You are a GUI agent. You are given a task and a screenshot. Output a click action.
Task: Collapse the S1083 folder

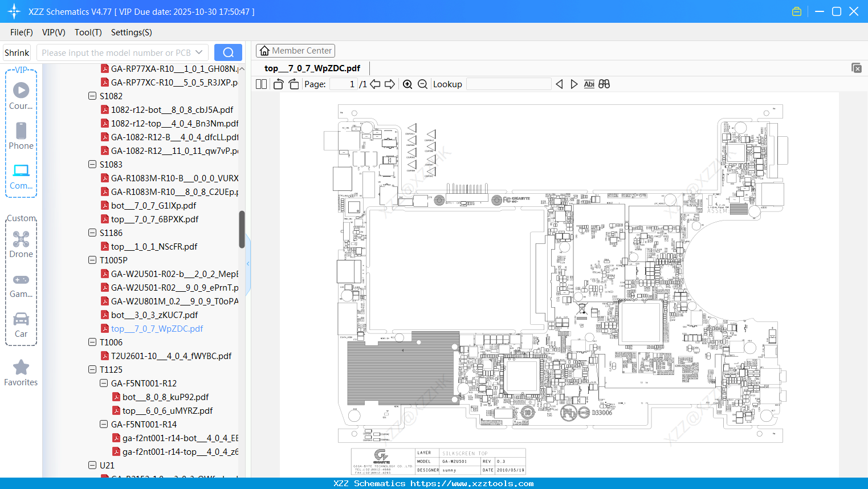(92, 164)
